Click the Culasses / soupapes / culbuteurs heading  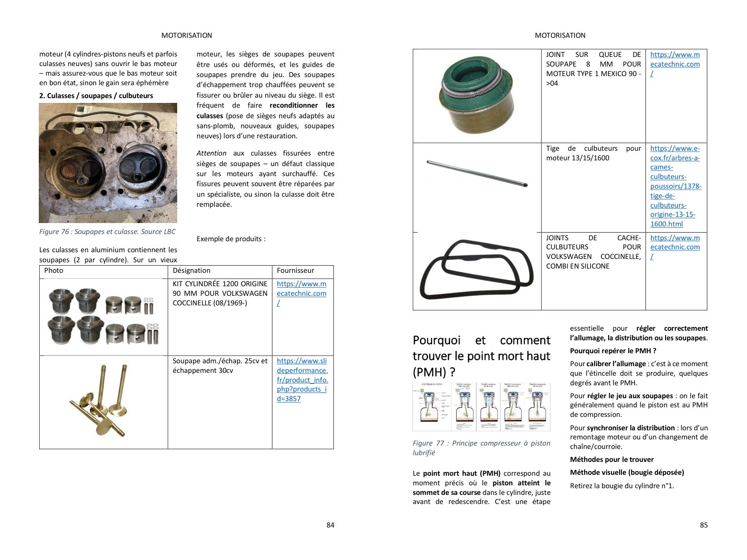pos(96,96)
